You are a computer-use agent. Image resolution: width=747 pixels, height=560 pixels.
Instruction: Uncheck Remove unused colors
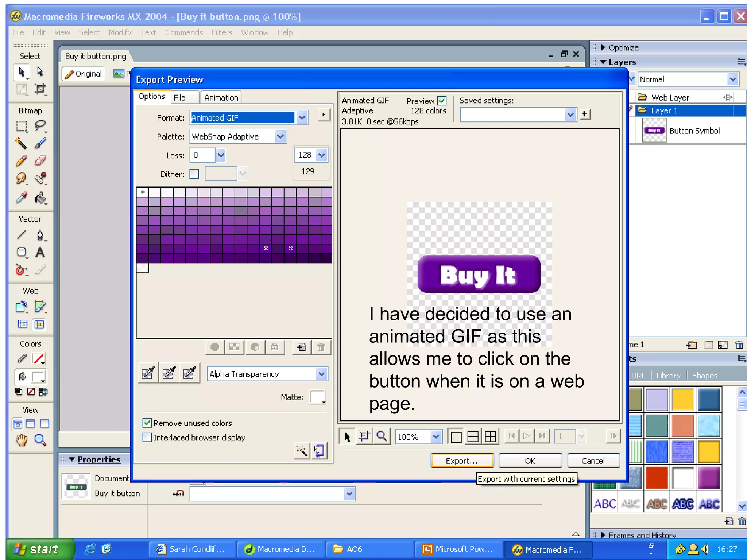click(x=147, y=423)
